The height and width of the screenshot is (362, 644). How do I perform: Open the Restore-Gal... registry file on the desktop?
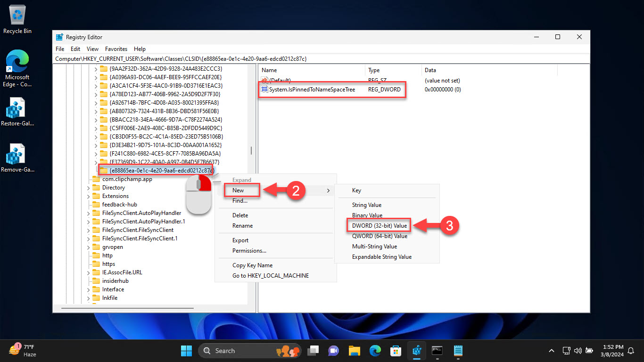[x=17, y=112]
